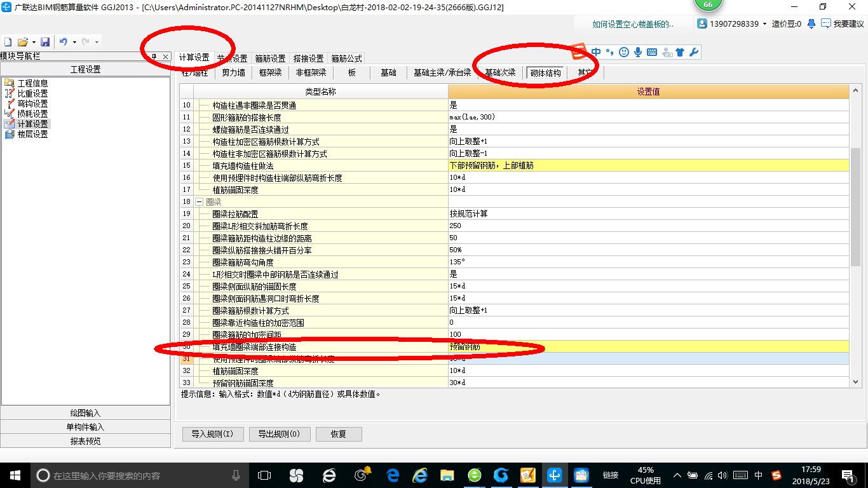Toggle Sogou IME 中 Chinese mode

click(596, 52)
